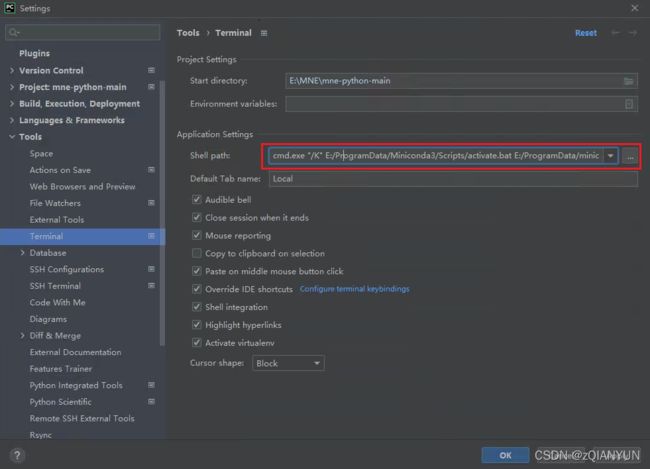Click the browse ellipsis button for Shell path

coord(630,156)
